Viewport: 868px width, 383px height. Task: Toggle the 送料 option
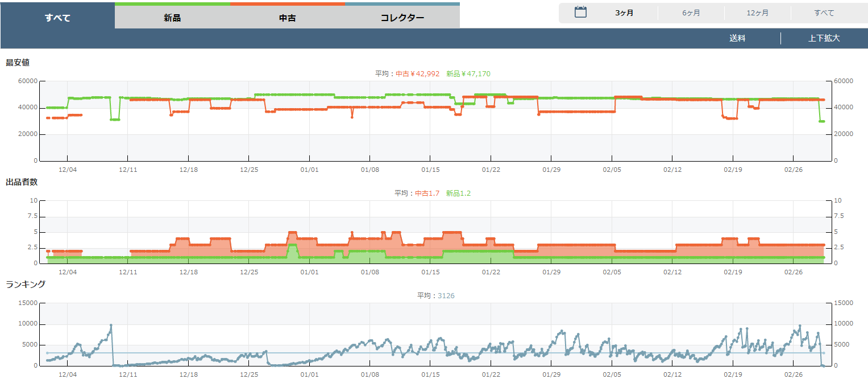pyautogui.click(x=737, y=39)
